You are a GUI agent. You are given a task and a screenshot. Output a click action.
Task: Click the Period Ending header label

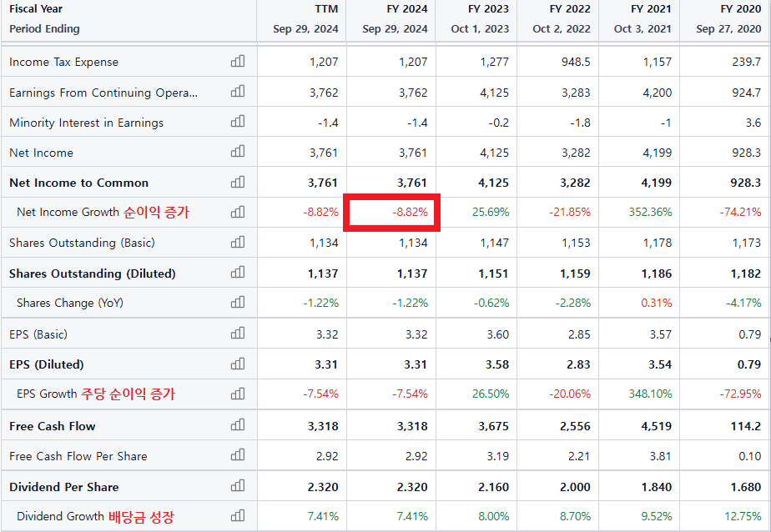[x=44, y=29]
